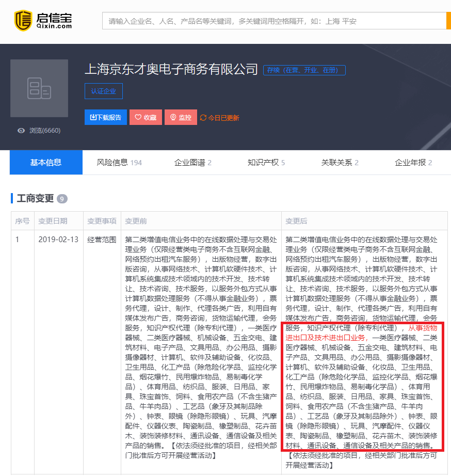Click the 经营范围 cell

pos(102,240)
